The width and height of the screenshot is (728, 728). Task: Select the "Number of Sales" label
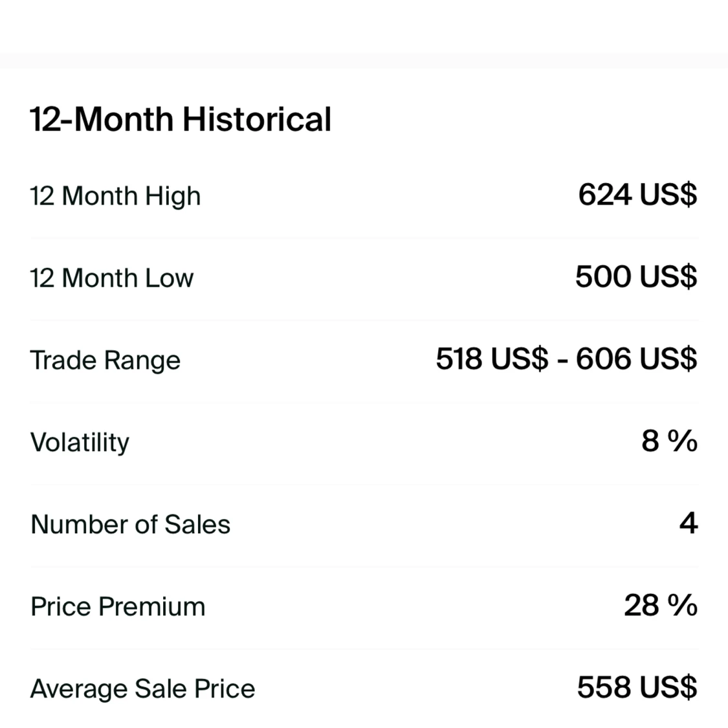point(130,524)
